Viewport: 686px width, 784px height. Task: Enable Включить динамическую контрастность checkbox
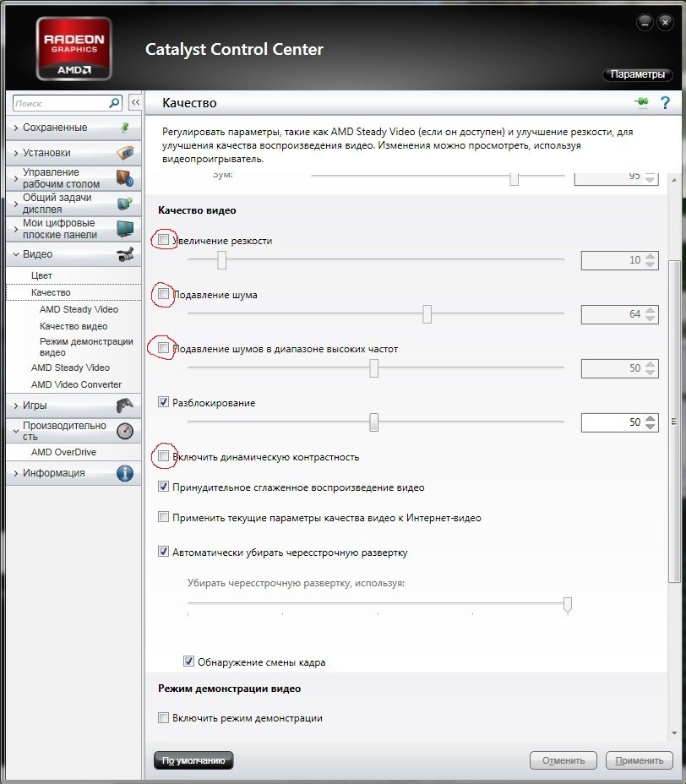click(x=163, y=456)
